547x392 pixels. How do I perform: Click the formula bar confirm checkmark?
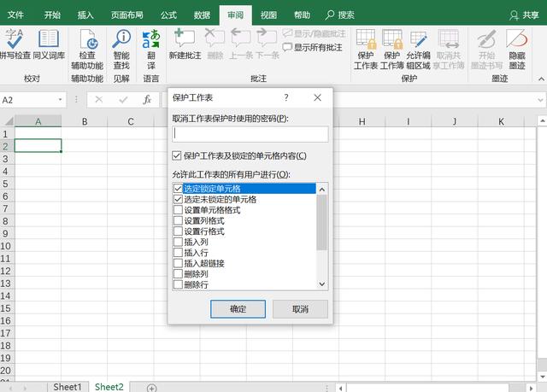pyautogui.click(x=123, y=100)
